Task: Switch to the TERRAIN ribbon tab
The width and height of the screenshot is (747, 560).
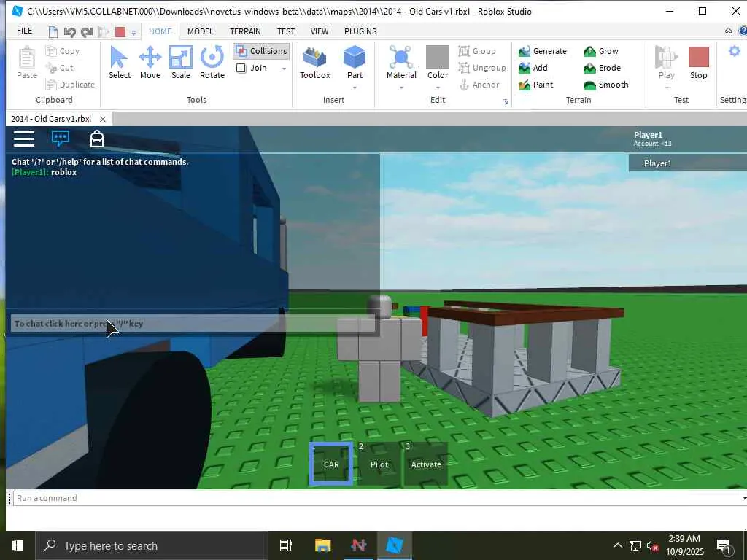Action: tap(245, 31)
